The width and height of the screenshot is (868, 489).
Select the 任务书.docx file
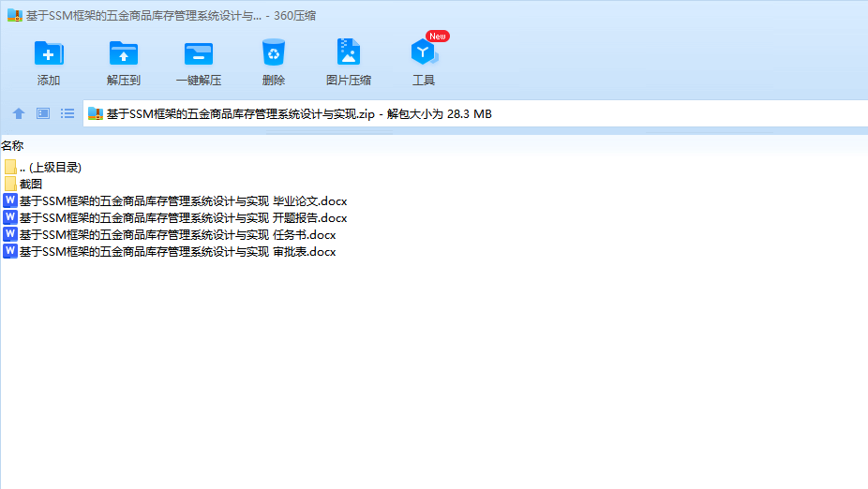tap(170, 234)
